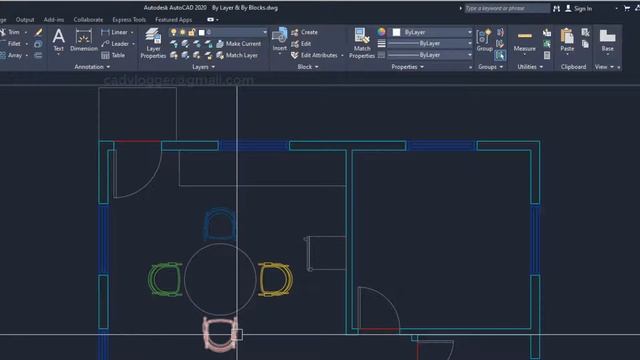Open the Leader dropdown arrow
Image resolution: width=640 pixels, height=360 pixels.
point(133,44)
